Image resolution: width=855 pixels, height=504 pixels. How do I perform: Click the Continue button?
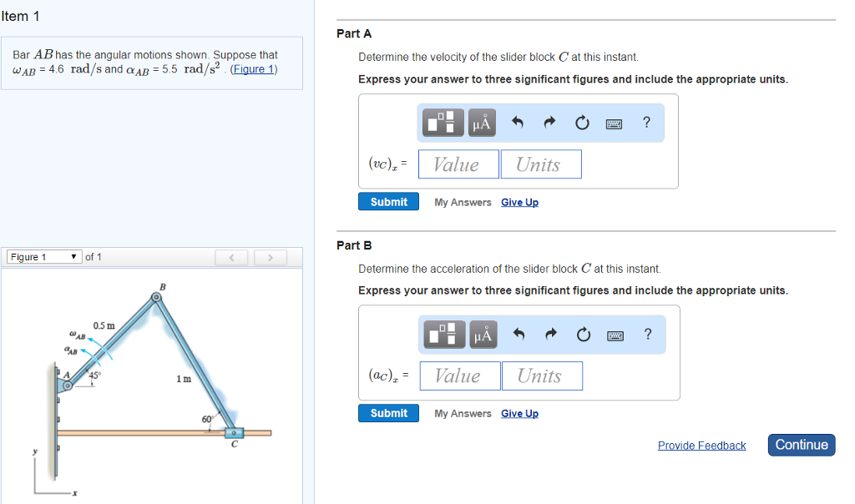[801, 445]
